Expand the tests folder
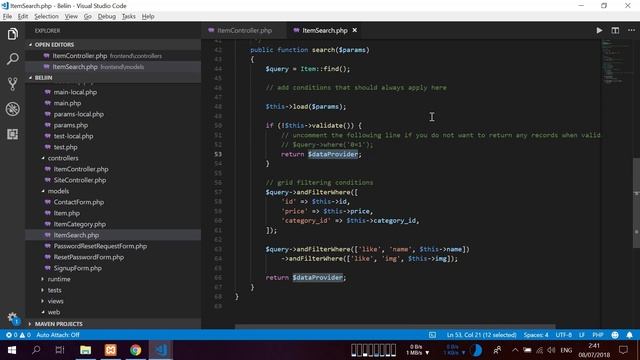The image size is (640, 360). (55, 290)
